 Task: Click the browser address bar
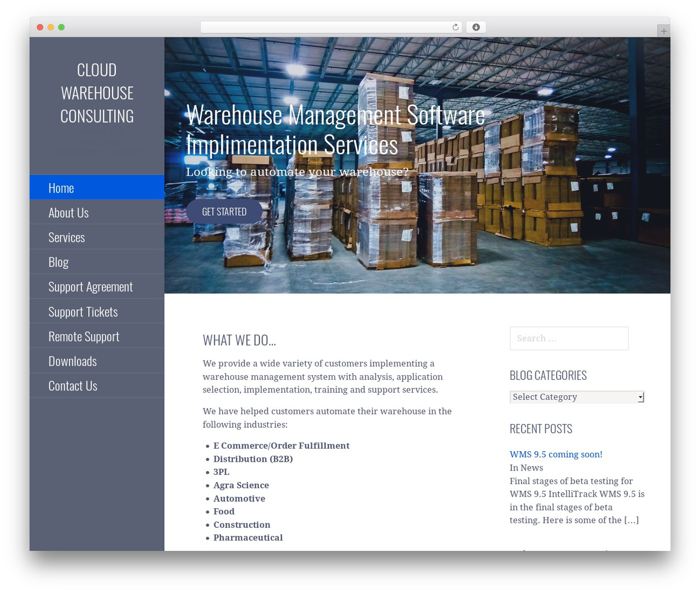click(331, 27)
